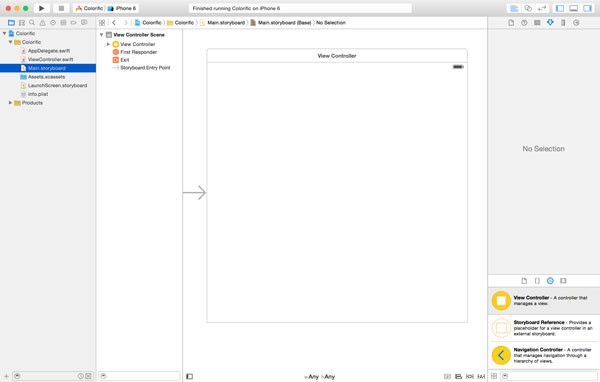Show the File inspector

511,23
